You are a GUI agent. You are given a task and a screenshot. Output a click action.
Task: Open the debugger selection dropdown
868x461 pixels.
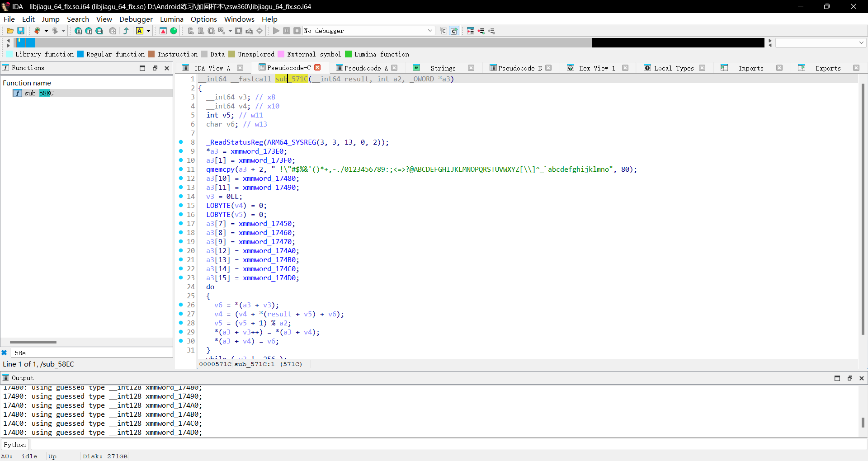[430, 31]
